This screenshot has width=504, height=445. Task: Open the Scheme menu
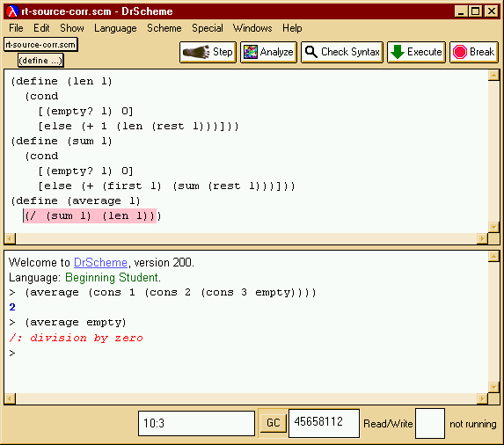(164, 28)
